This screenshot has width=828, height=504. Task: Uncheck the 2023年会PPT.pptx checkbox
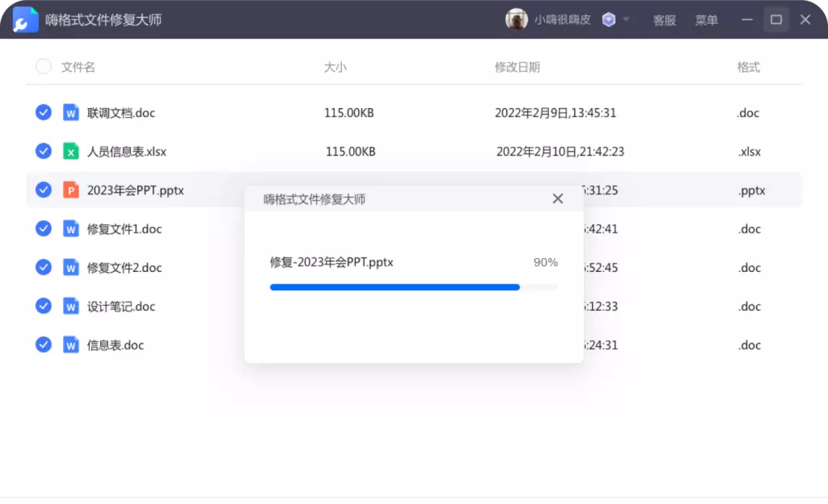coord(43,189)
